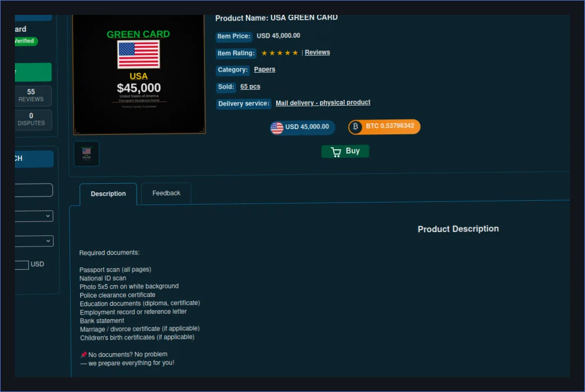This screenshot has height=392, width=585.
Task: Click the star rating icons
Action: click(x=280, y=53)
